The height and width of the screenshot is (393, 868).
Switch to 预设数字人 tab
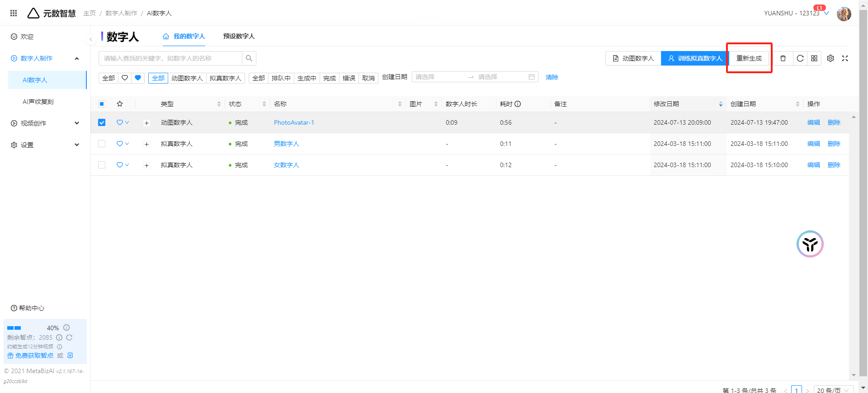239,36
